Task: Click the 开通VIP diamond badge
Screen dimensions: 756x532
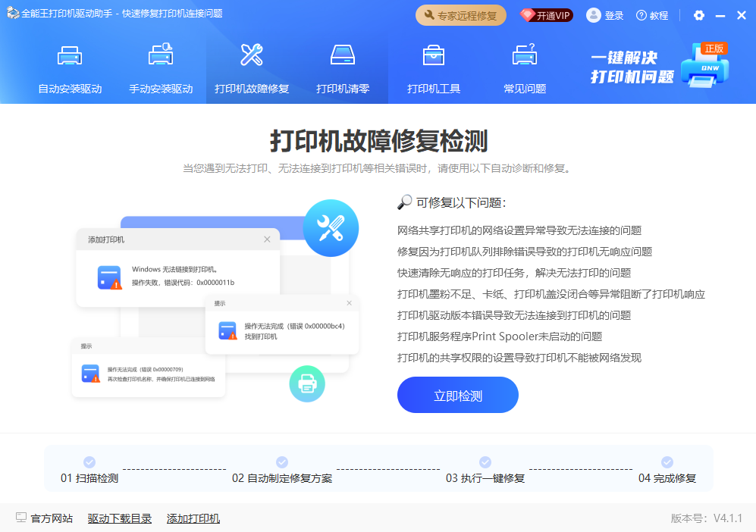Action: (x=546, y=15)
